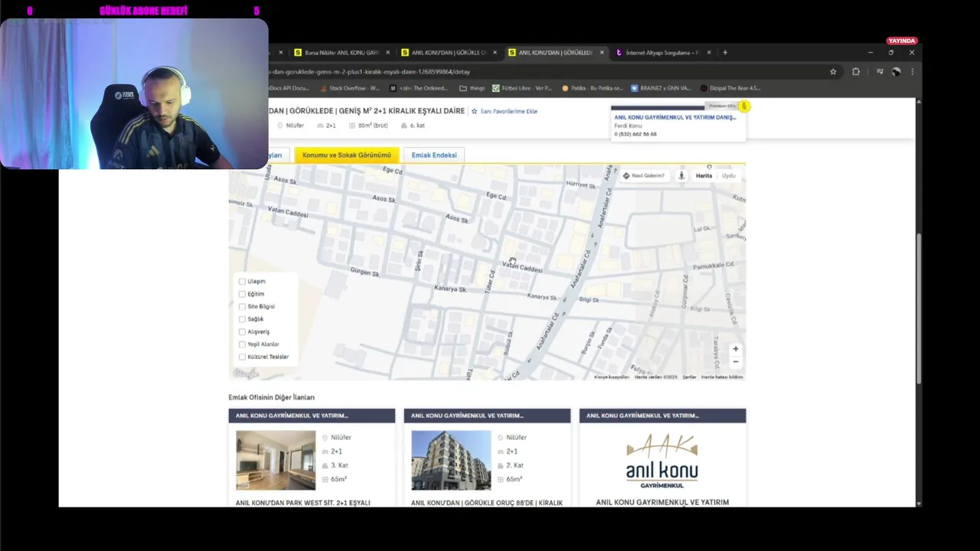The width and height of the screenshot is (980, 551).
Task: Switch to İnternet Altyapı Sorgulama tab
Action: pos(662,53)
